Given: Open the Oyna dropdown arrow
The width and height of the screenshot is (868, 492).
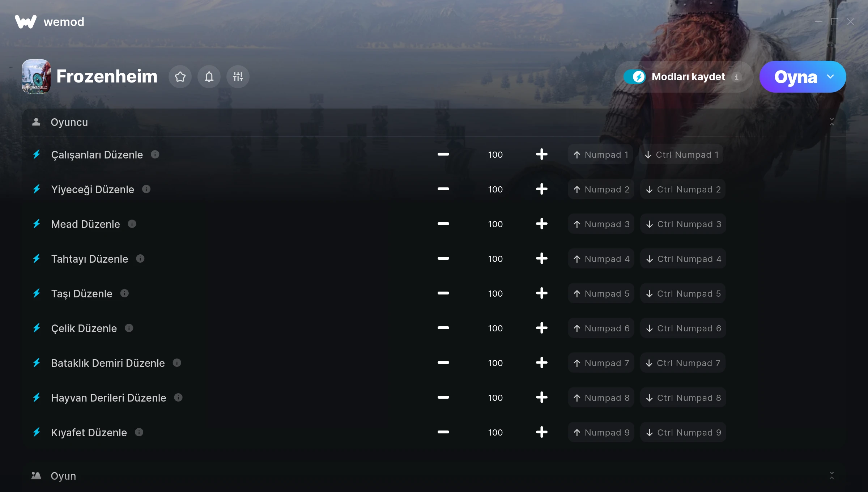Looking at the screenshot, I should [x=830, y=77].
